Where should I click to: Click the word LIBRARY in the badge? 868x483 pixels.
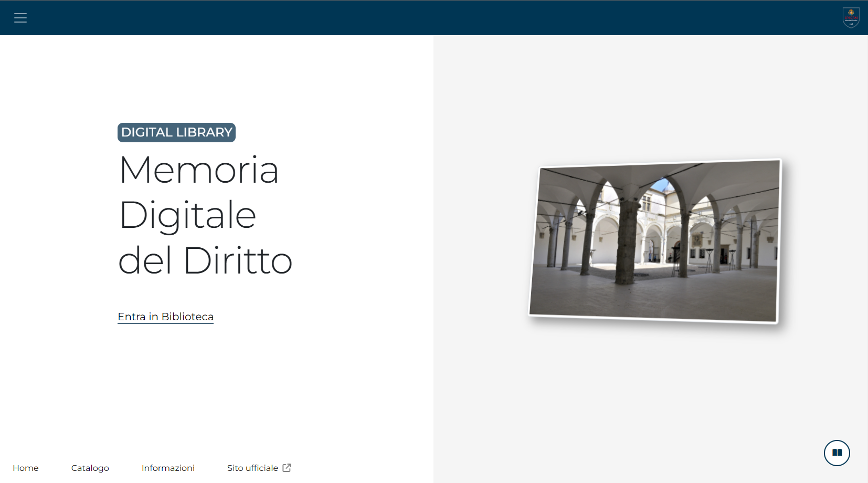(x=204, y=132)
